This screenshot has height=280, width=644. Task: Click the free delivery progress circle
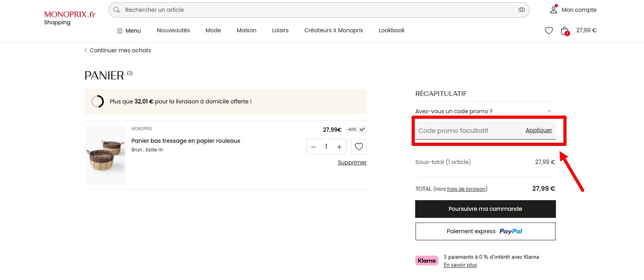tap(98, 101)
